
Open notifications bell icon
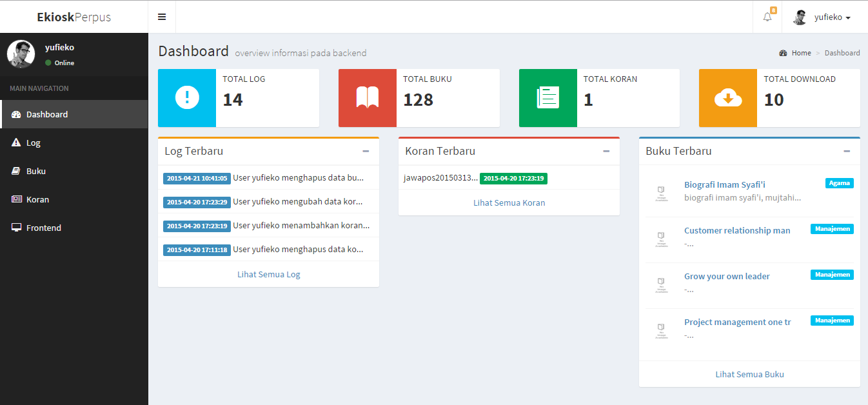coord(767,17)
